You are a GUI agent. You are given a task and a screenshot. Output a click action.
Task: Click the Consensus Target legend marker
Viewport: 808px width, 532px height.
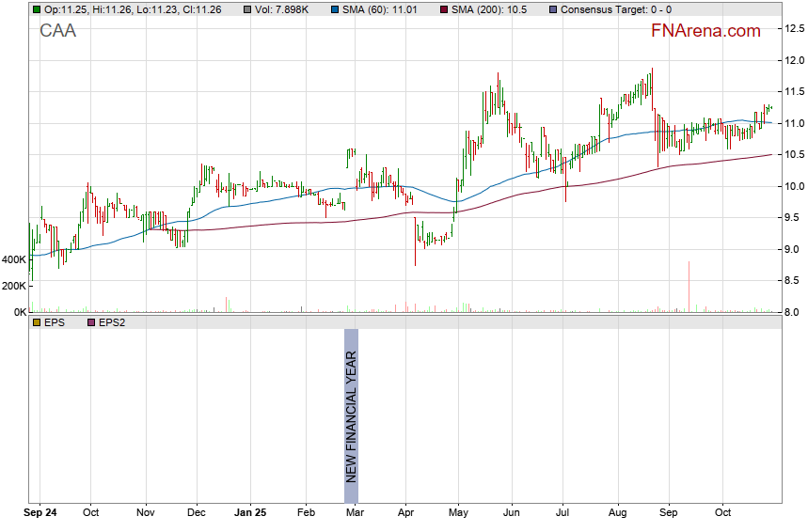(555, 9)
